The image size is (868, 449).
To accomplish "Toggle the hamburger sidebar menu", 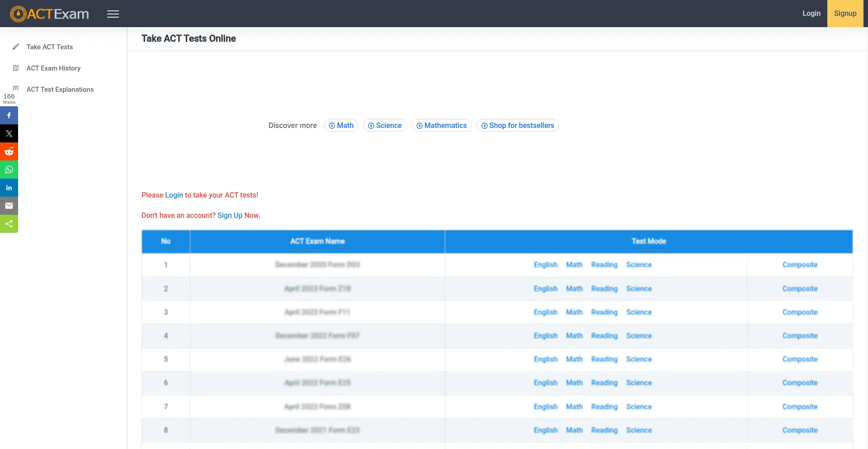I will (x=113, y=14).
